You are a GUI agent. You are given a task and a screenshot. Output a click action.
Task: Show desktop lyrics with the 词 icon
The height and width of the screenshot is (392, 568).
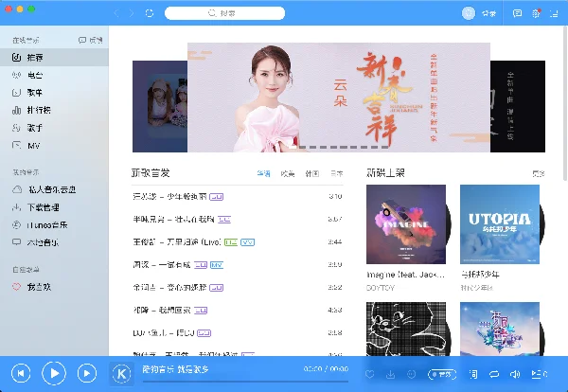[x=473, y=374]
